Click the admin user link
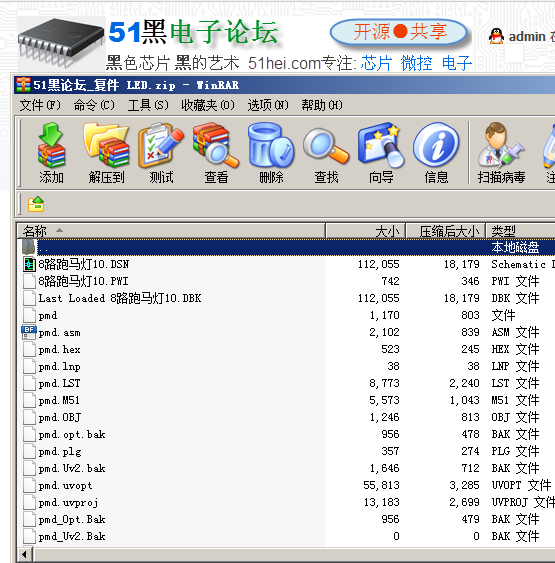This screenshot has width=555, height=563. (527, 37)
